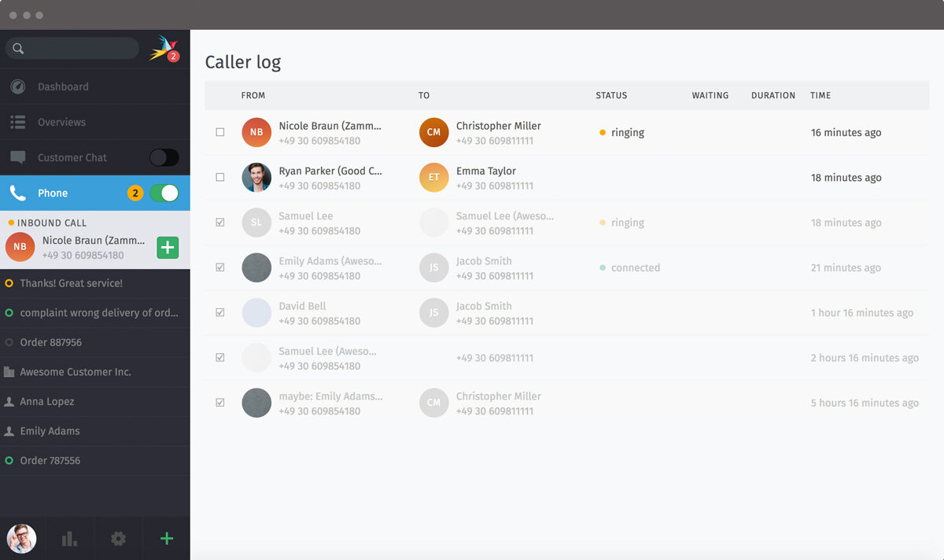The width and height of the screenshot is (944, 560).
Task: Open the admin settings gear icon
Action: click(118, 539)
